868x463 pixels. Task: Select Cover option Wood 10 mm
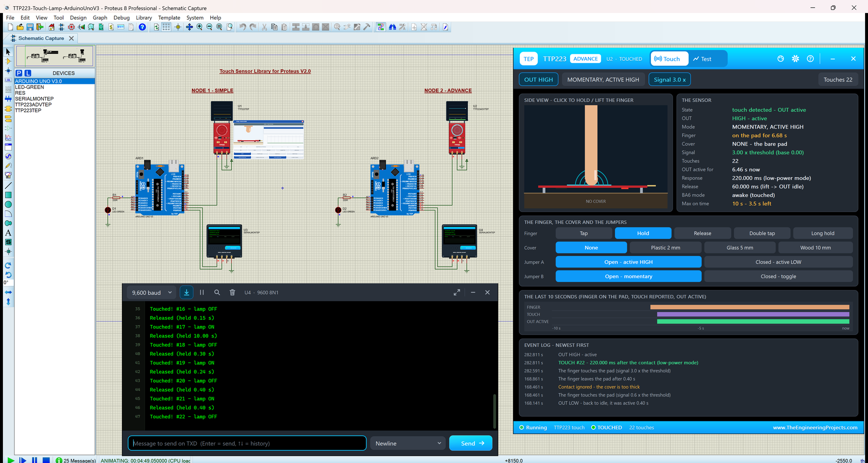coord(815,248)
